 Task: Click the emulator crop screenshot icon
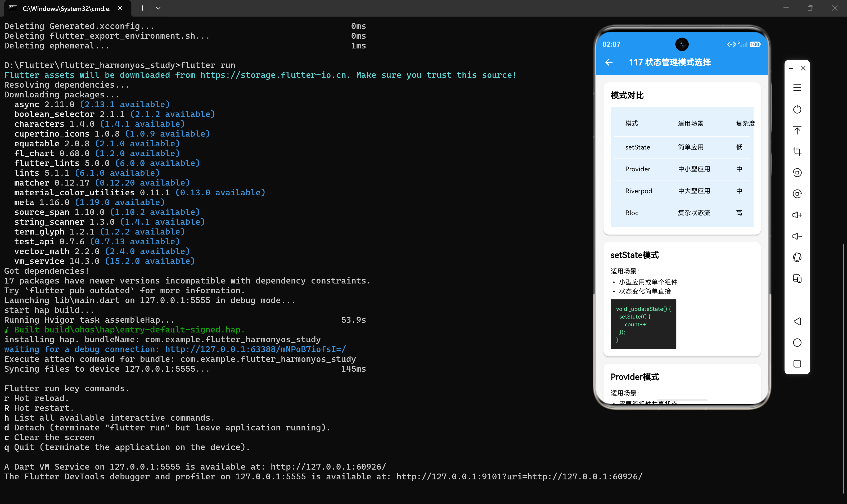(797, 151)
